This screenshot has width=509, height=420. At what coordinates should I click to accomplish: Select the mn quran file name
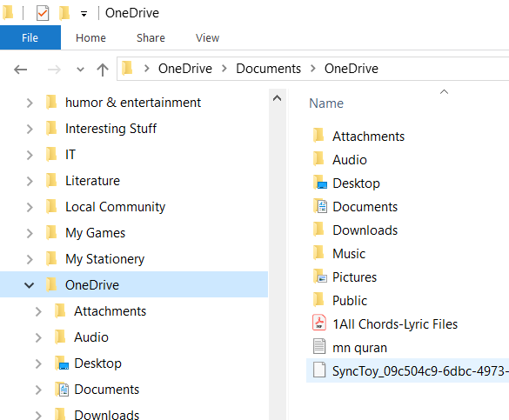tap(359, 348)
